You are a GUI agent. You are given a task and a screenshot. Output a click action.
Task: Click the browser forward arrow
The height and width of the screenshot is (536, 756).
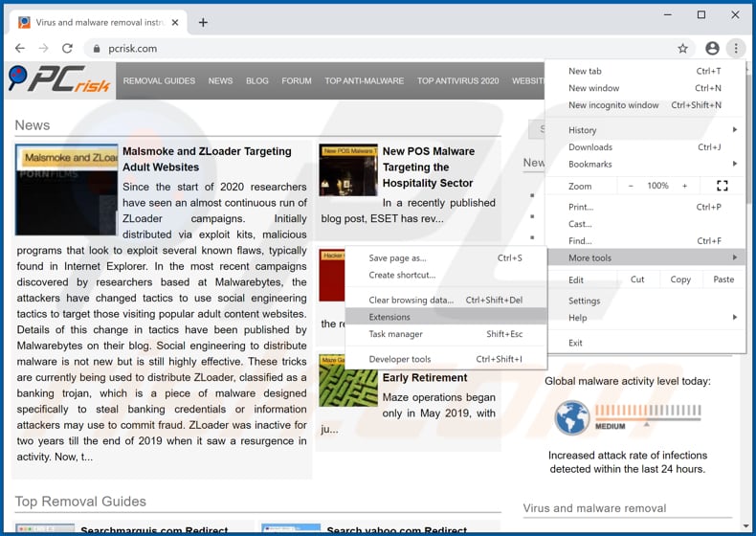(43, 49)
